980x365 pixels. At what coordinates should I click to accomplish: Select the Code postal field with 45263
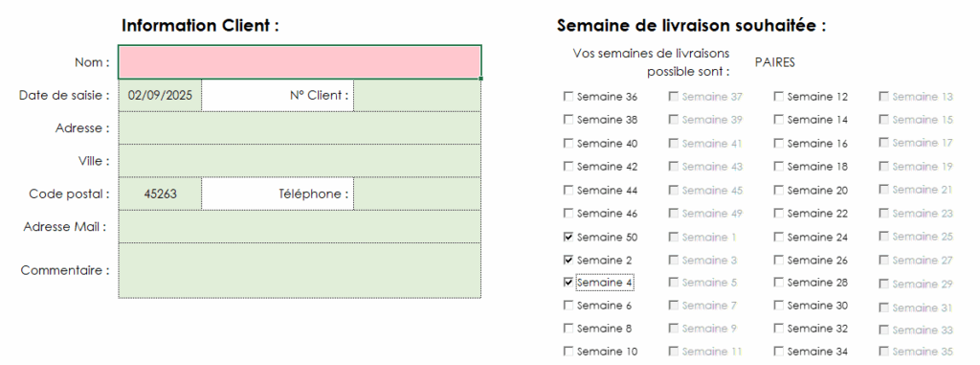click(x=160, y=194)
